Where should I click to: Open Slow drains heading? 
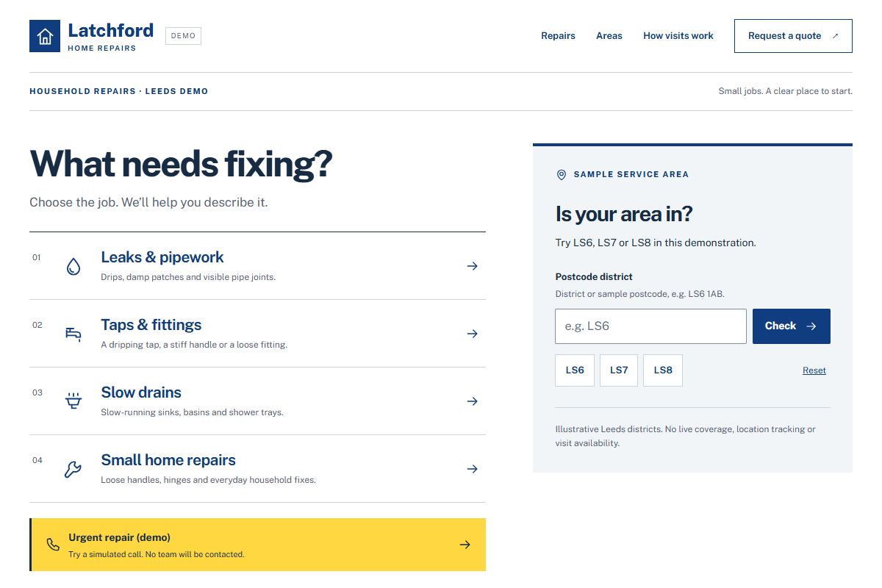coord(141,392)
